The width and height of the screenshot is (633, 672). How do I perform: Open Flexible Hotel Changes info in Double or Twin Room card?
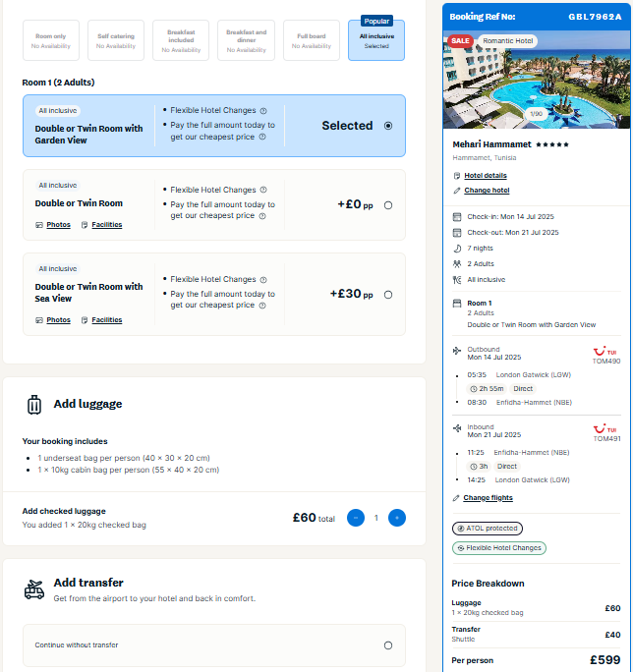263,190
